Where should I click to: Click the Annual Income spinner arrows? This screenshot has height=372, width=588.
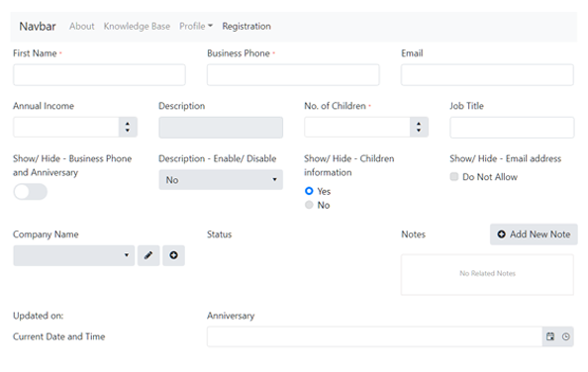coord(128,127)
